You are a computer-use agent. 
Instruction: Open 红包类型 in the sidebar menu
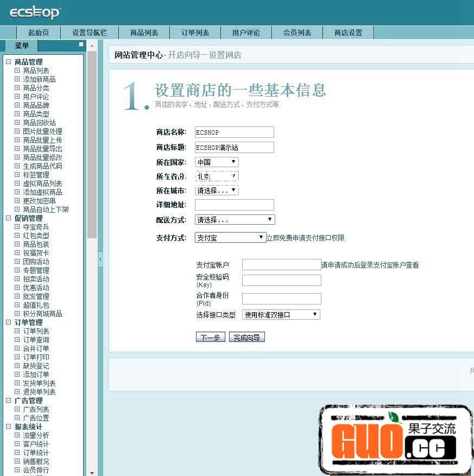click(x=36, y=236)
